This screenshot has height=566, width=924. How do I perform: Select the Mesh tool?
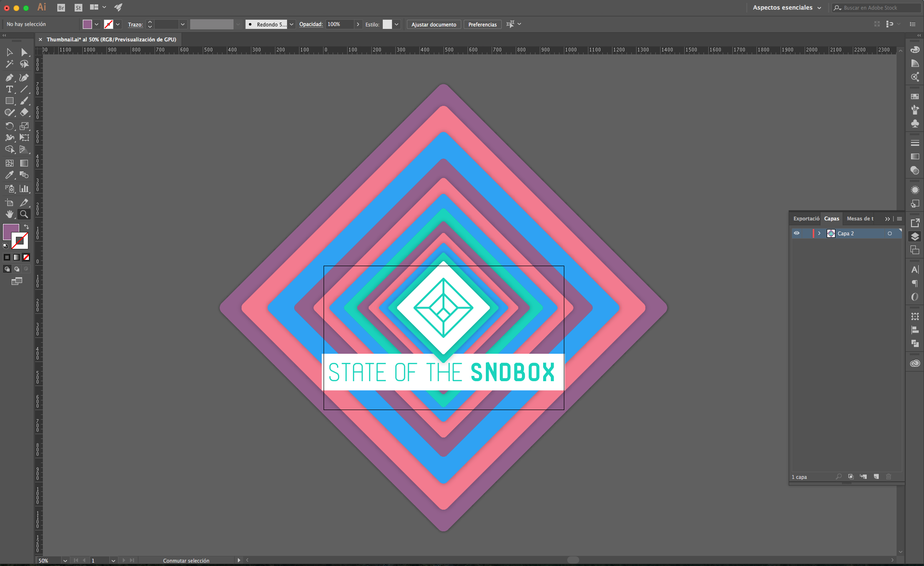(x=9, y=163)
